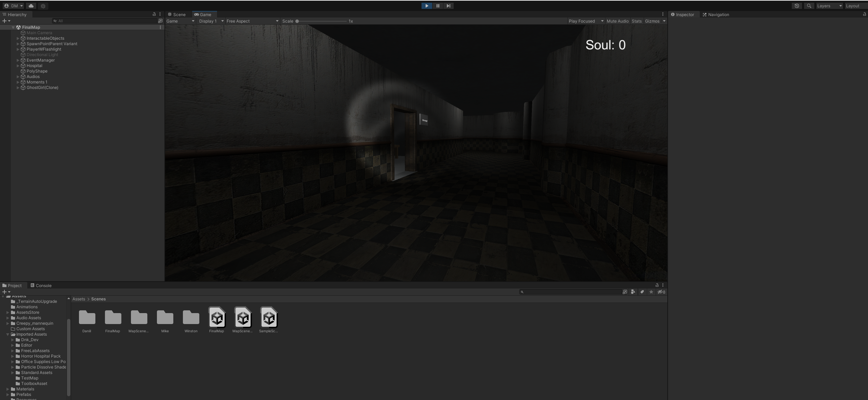Lock the Hierarchy panel
The image size is (868, 400).
tap(154, 14)
